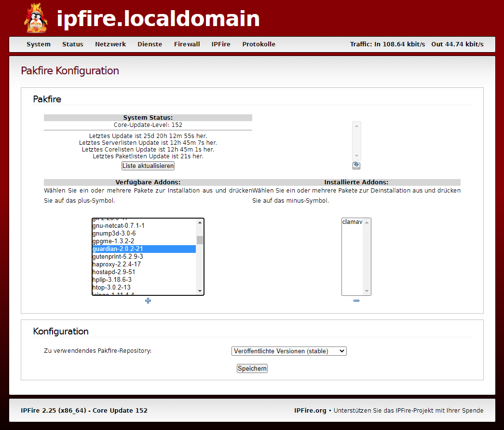Image resolution: width=504 pixels, height=430 pixels.
Task: Select haproxy-2.2.4-17 in available addons
Action: click(144, 264)
